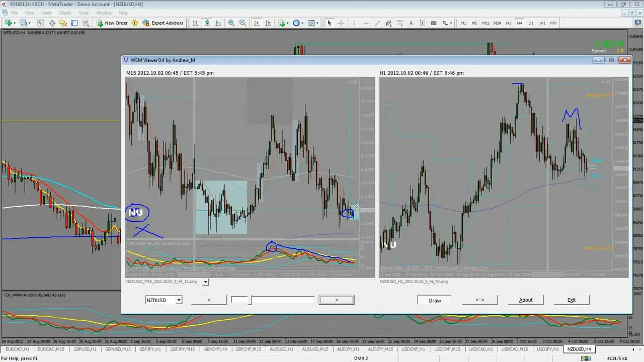Viewport: 644px width, 362px height.
Task: Toggle Expert Advisors button
Action: click(163, 23)
